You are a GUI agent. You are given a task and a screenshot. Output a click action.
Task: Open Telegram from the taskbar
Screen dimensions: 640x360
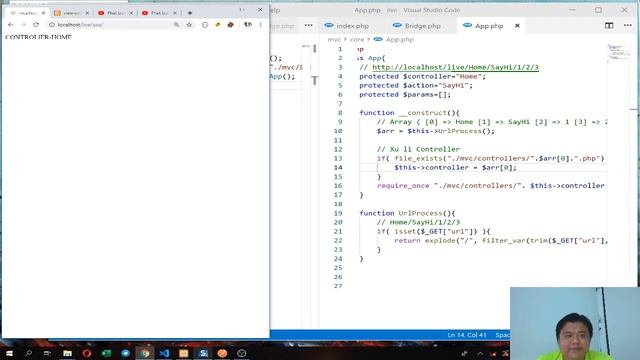pos(126,353)
